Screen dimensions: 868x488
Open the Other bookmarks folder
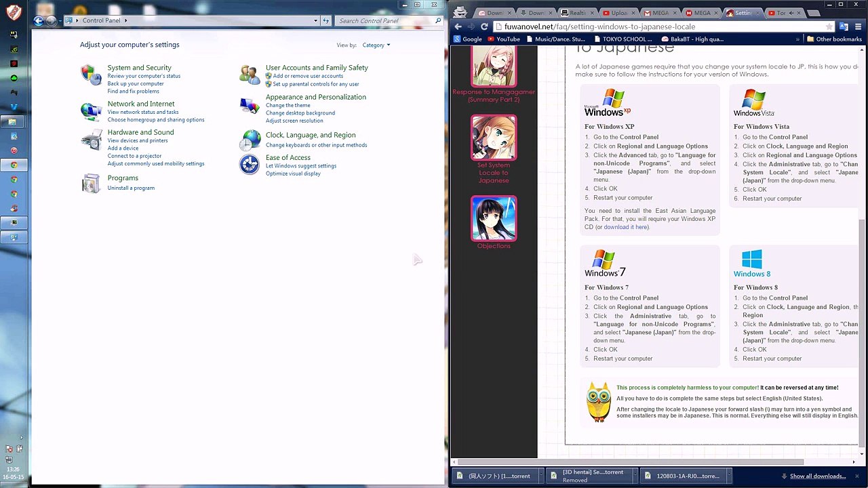tap(834, 39)
